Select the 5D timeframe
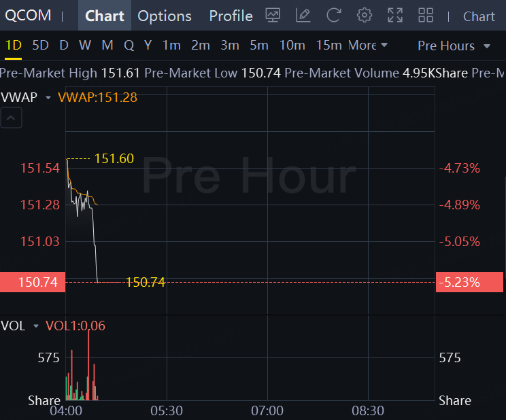The image size is (506, 420). tap(41, 46)
